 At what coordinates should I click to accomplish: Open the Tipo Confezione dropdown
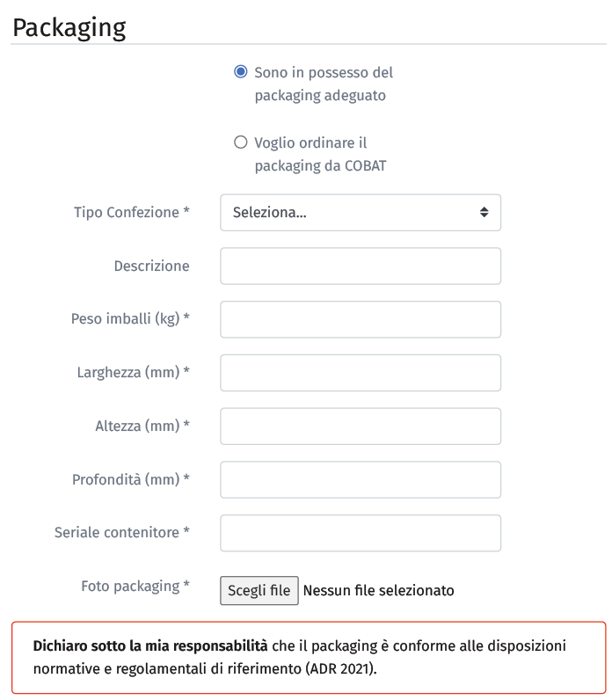point(360,213)
